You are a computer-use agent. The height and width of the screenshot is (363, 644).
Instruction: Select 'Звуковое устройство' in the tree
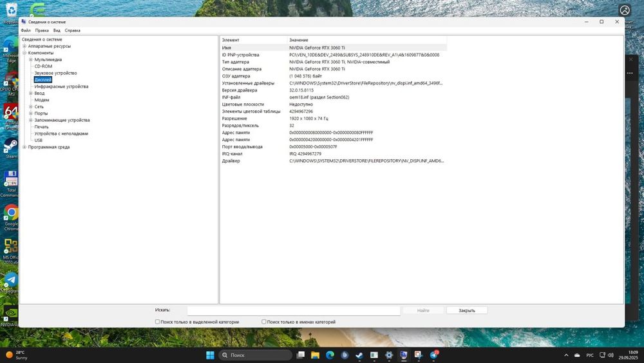[x=55, y=73]
